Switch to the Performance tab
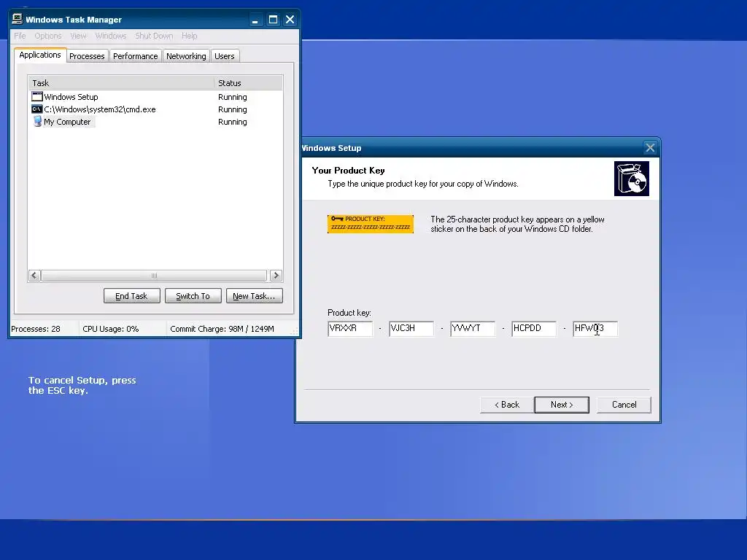747x560 pixels. 135,56
